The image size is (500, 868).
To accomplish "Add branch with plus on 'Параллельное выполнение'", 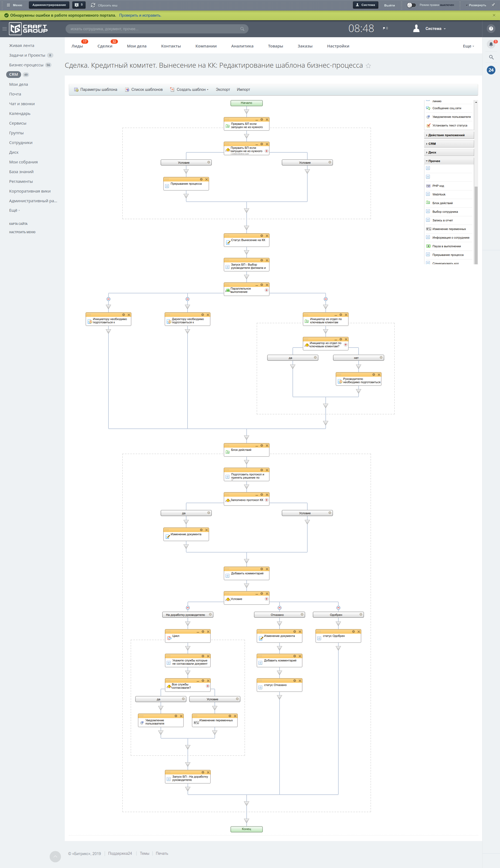I will 267,290.
